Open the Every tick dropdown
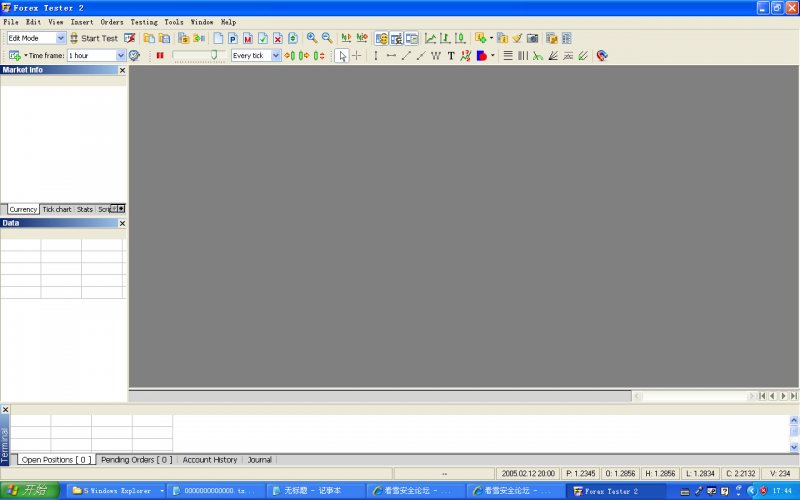Image resolution: width=800 pixels, height=500 pixels. [276, 56]
